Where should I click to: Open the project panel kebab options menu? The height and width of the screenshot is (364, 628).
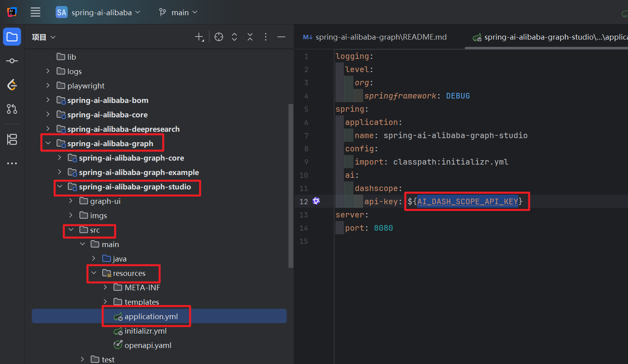265,36
